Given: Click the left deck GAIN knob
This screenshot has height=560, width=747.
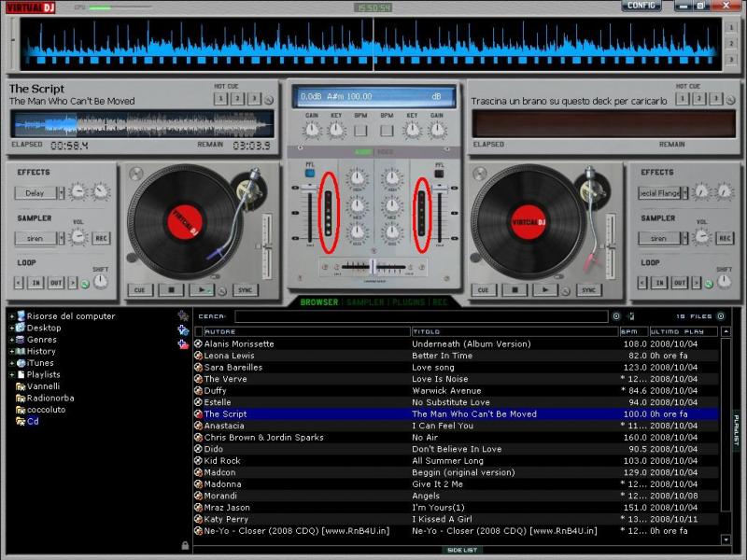Looking at the screenshot, I should pyautogui.click(x=312, y=130).
